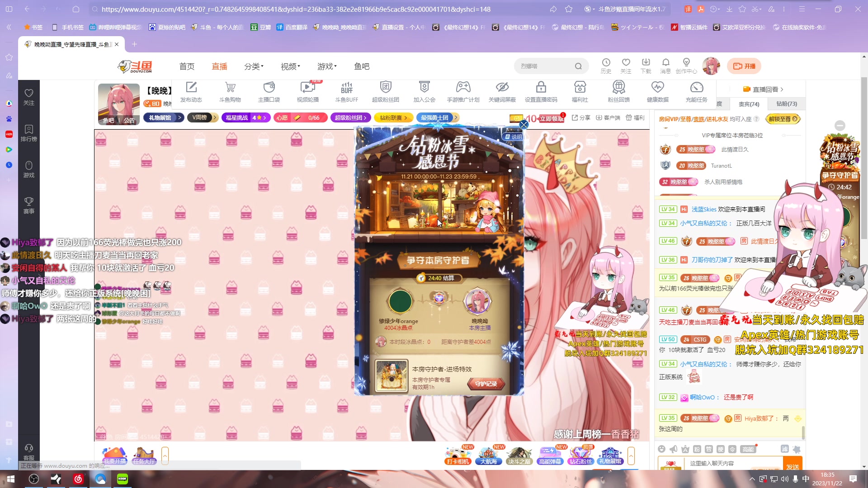Click 立即领取 claim now button

coord(552,118)
